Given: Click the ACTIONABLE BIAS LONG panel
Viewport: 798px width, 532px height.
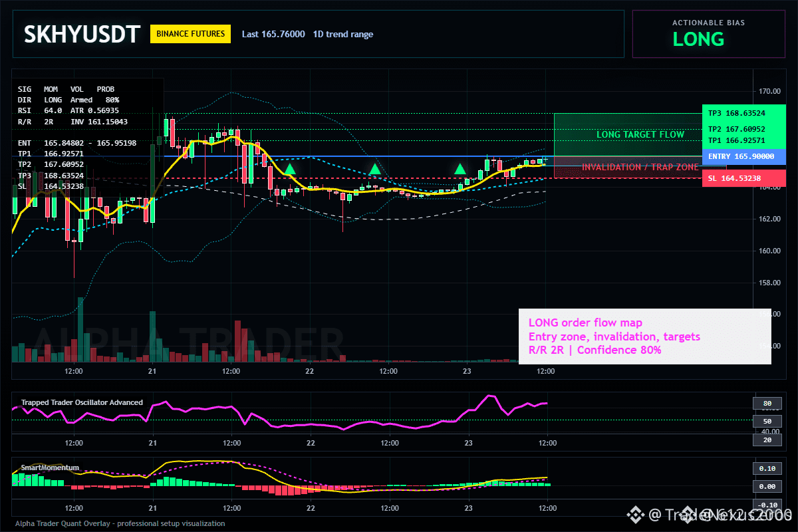Looking at the screenshot, I should coord(708,34).
